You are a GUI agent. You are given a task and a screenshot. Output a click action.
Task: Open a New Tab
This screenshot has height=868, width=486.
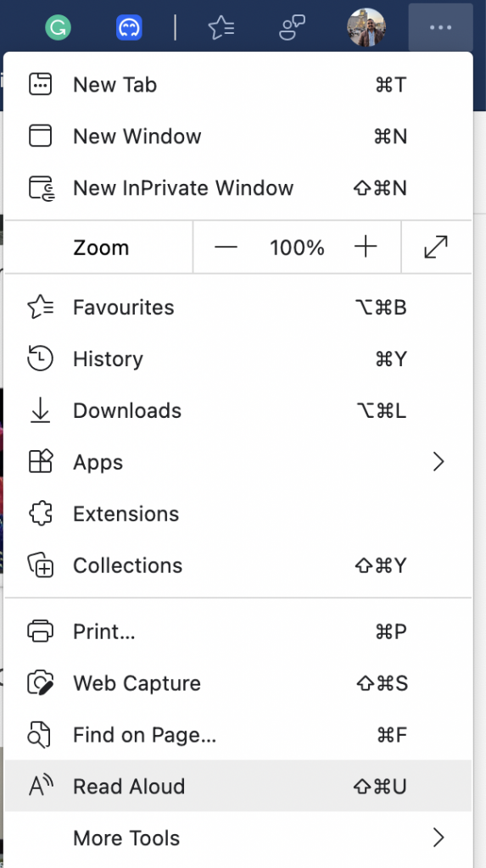(238, 85)
